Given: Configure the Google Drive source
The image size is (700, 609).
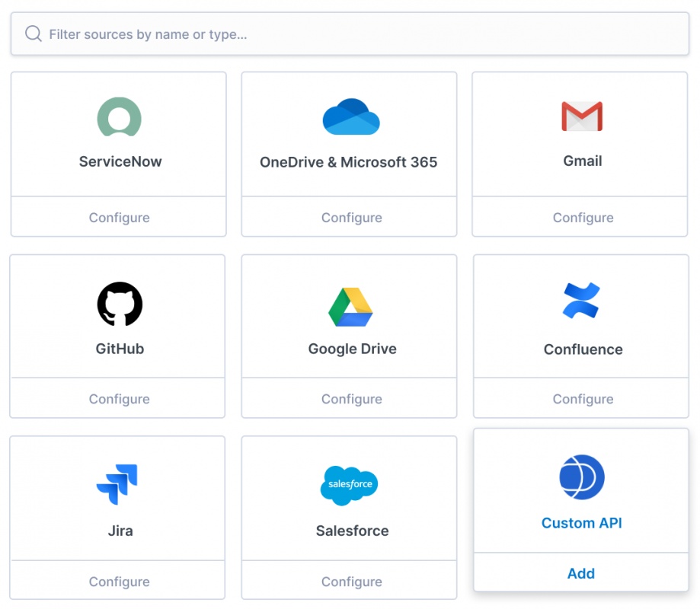Looking at the screenshot, I should tap(351, 399).
